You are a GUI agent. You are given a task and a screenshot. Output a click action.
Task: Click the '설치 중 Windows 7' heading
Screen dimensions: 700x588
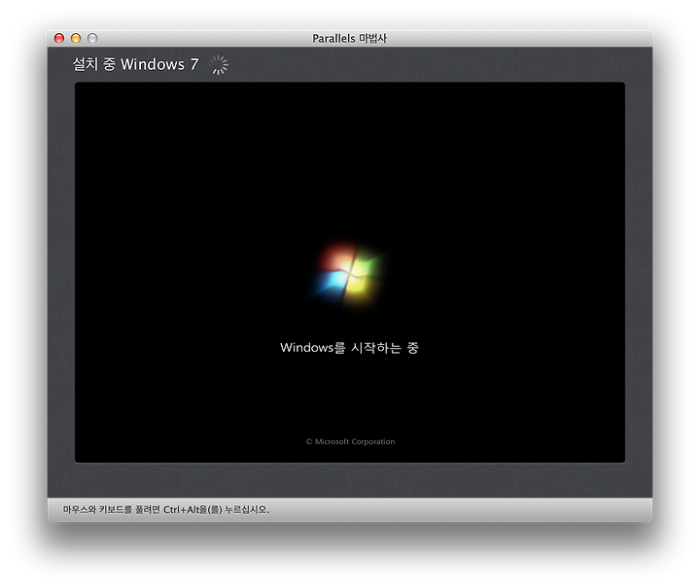pos(135,64)
